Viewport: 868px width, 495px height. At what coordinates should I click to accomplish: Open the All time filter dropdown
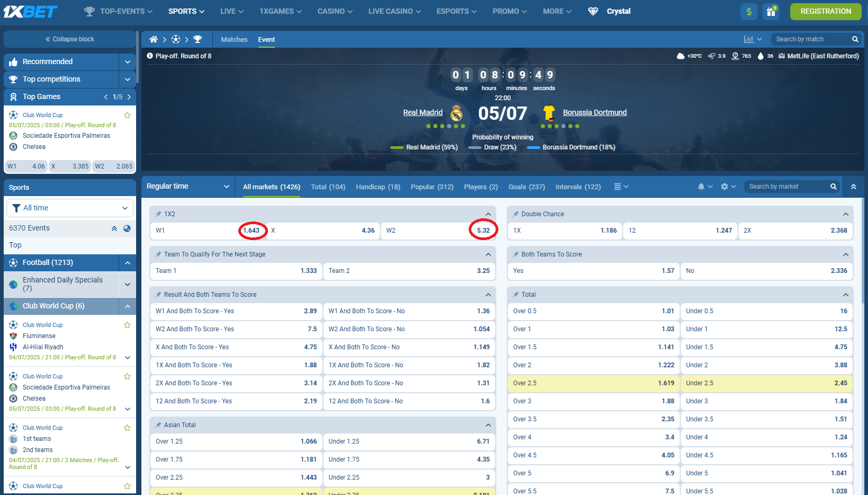click(x=70, y=208)
